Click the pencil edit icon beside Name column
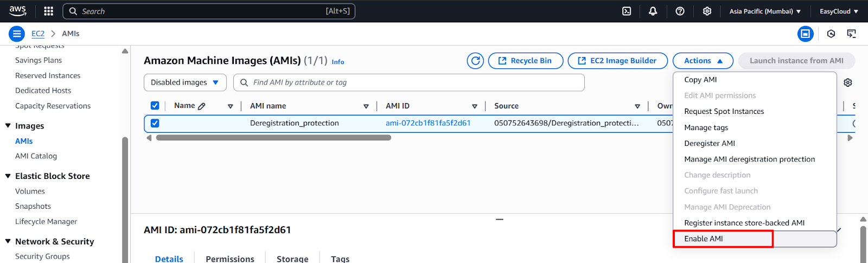This screenshot has width=868, height=263. click(x=202, y=106)
